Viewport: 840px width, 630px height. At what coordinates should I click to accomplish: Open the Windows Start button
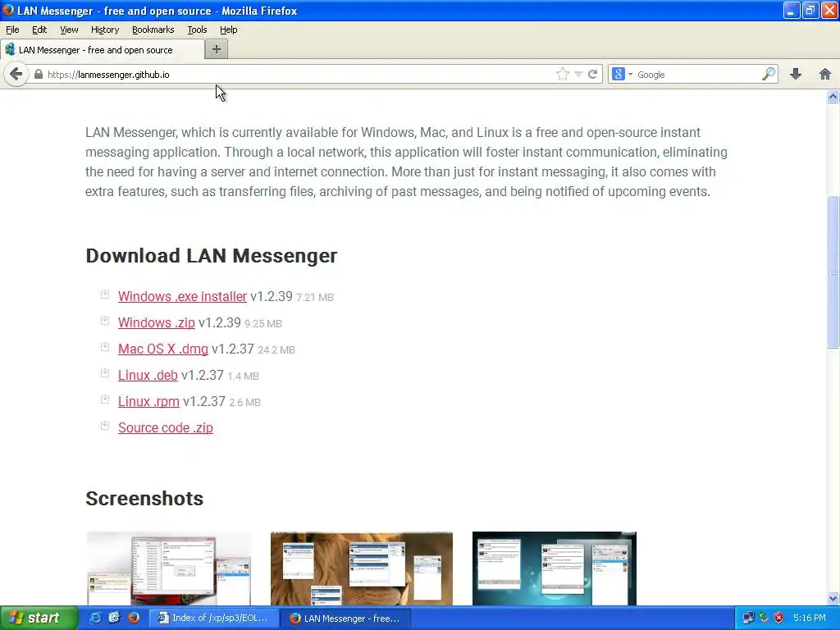39,619
